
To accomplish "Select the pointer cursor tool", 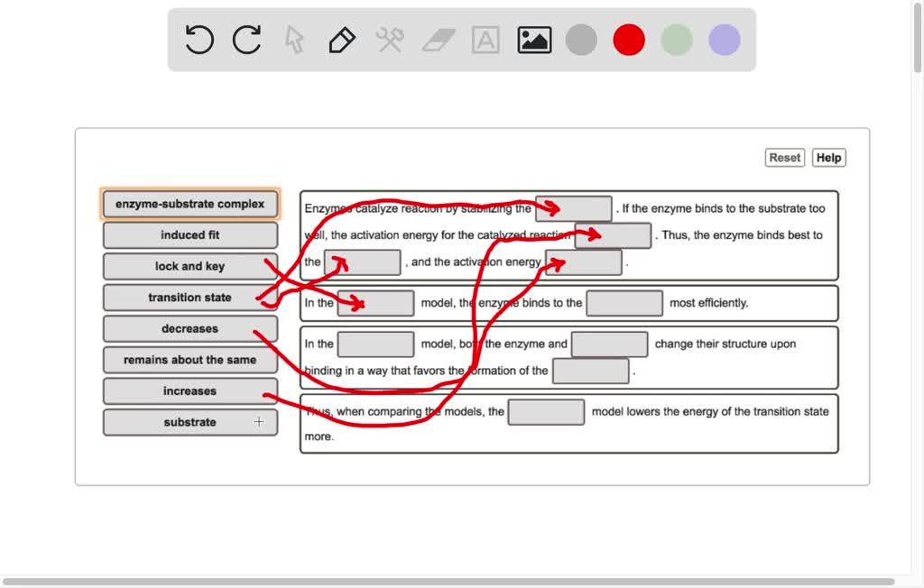I will (294, 40).
